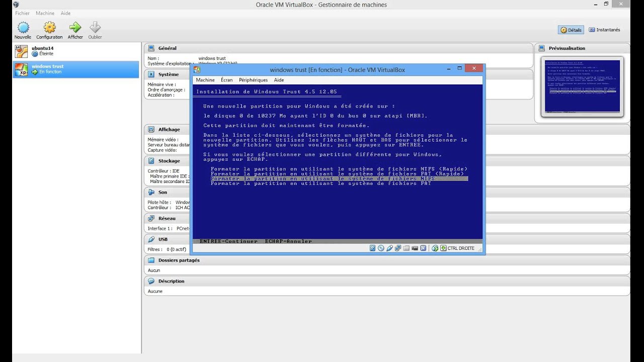Open Configuration with the gear icon
Image resolution: width=644 pixels, height=362 pixels.
pos(49,27)
